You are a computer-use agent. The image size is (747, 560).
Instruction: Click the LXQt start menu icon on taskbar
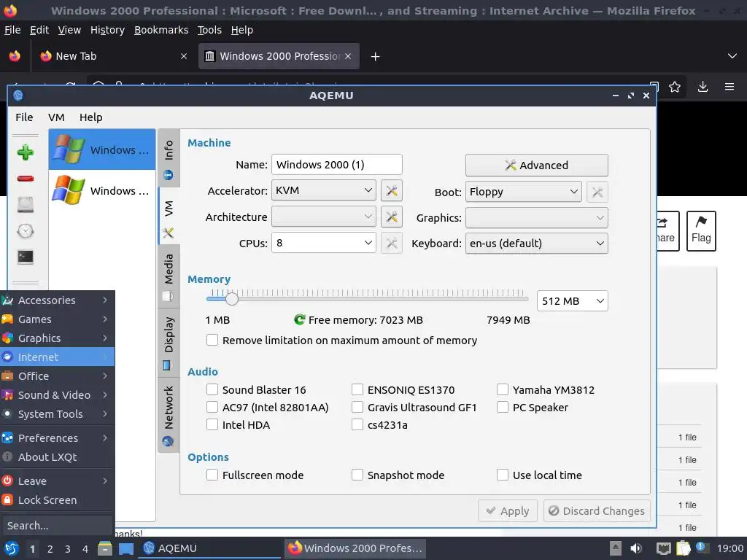(x=12, y=548)
